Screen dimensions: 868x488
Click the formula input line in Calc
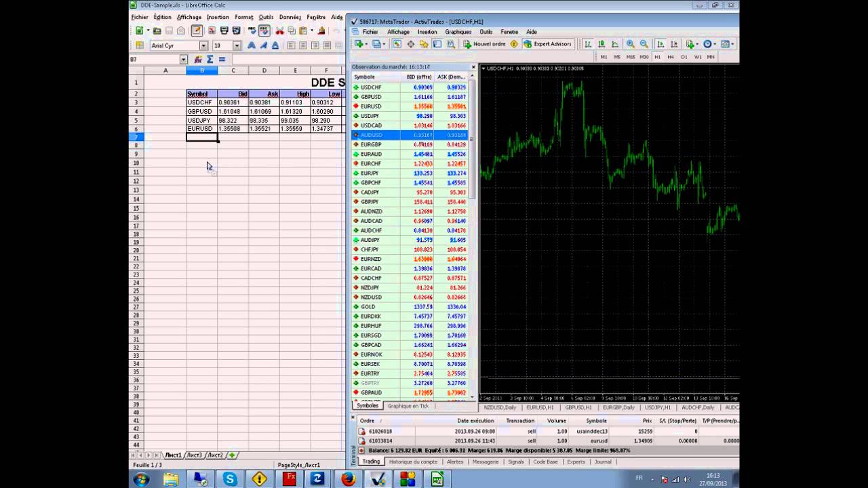[288, 60]
